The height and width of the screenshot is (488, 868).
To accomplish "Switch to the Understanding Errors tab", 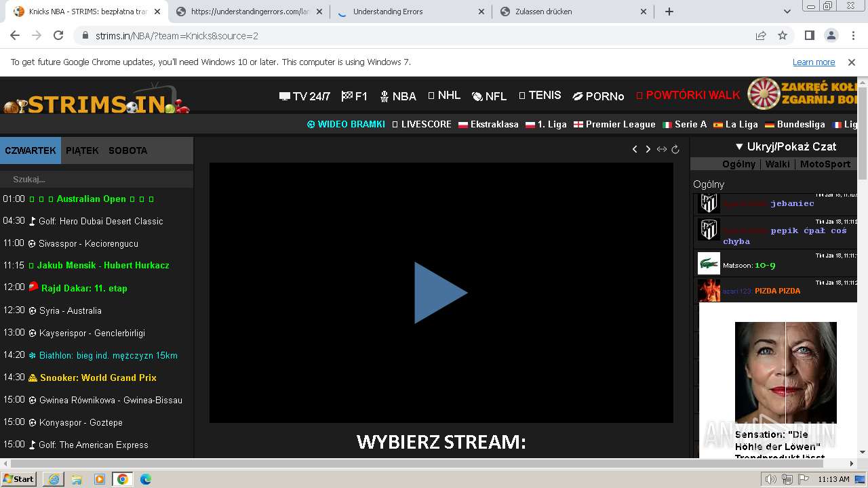I will [411, 12].
